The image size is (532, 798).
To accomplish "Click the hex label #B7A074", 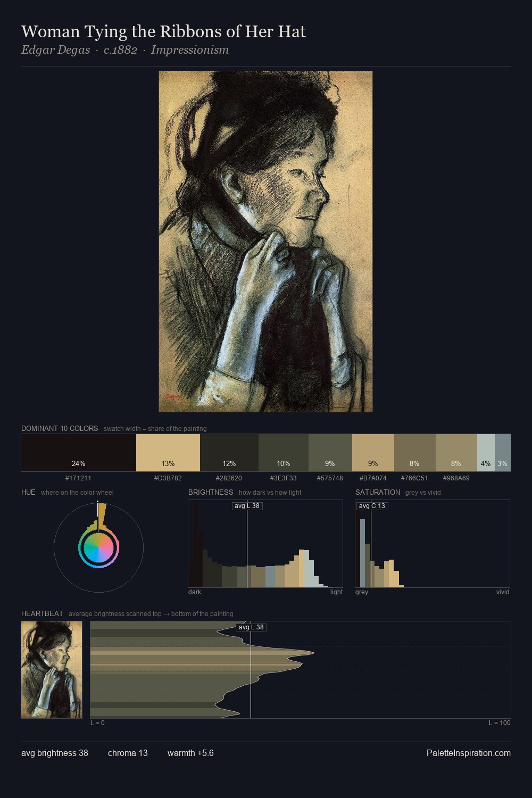I will click(x=373, y=478).
